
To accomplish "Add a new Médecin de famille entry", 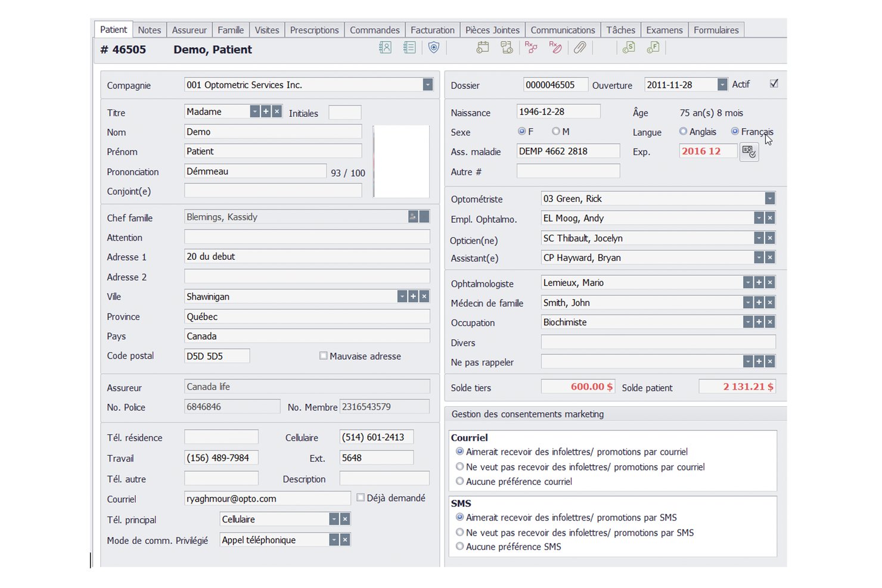I will (x=759, y=303).
